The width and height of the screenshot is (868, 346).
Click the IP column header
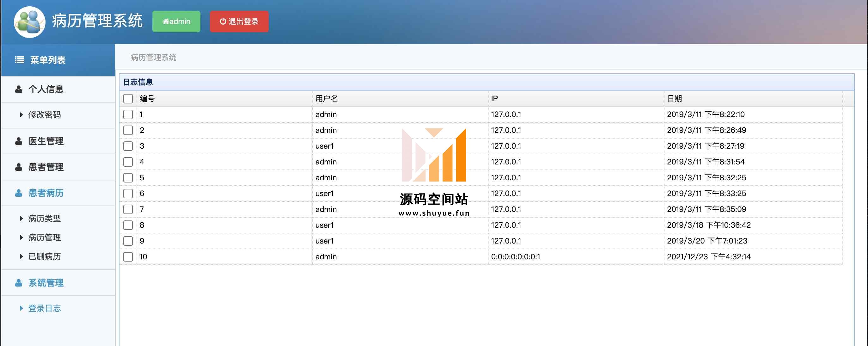point(576,99)
